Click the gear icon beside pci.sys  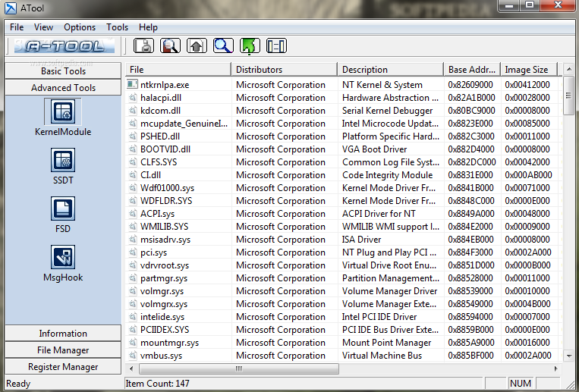(x=132, y=252)
